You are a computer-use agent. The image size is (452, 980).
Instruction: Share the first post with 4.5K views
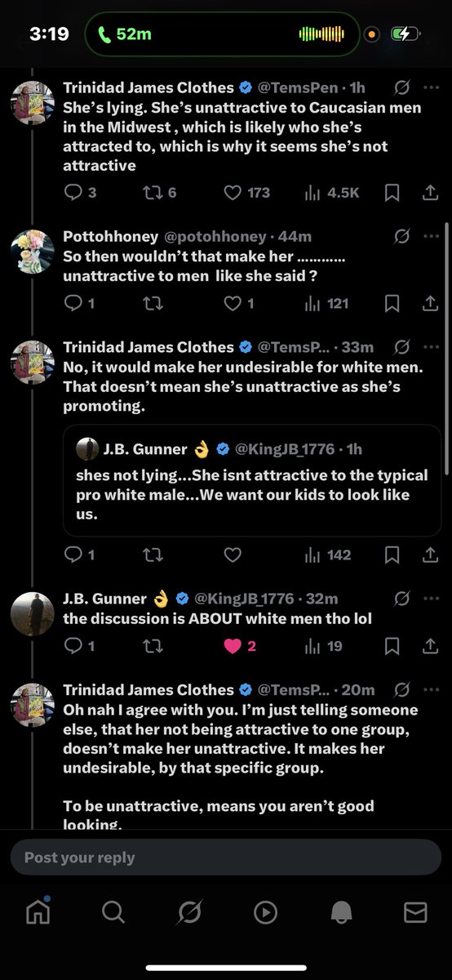(430, 193)
